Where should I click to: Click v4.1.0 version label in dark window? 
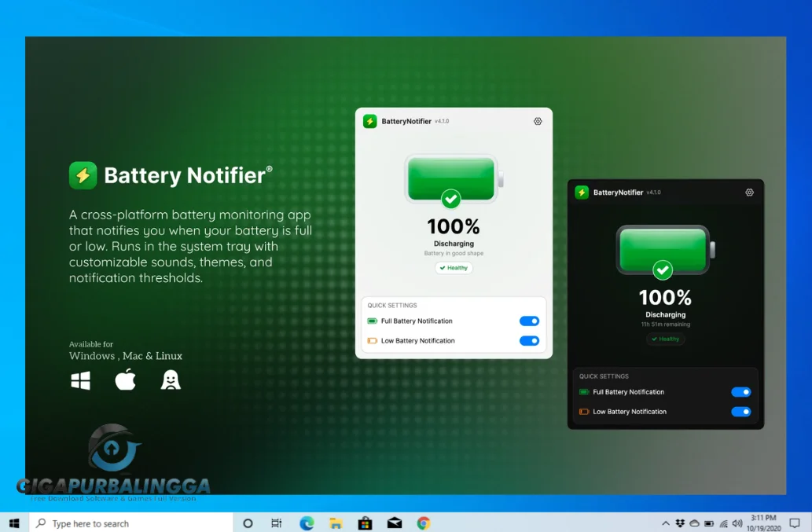tap(653, 192)
